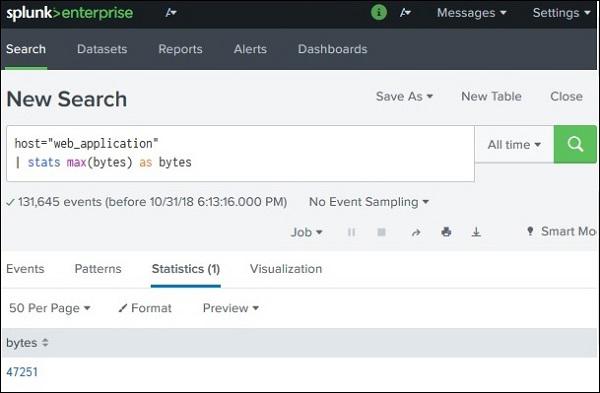Open No Event Sampling dropdown
The width and height of the screenshot is (600, 393).
(369, 202)
